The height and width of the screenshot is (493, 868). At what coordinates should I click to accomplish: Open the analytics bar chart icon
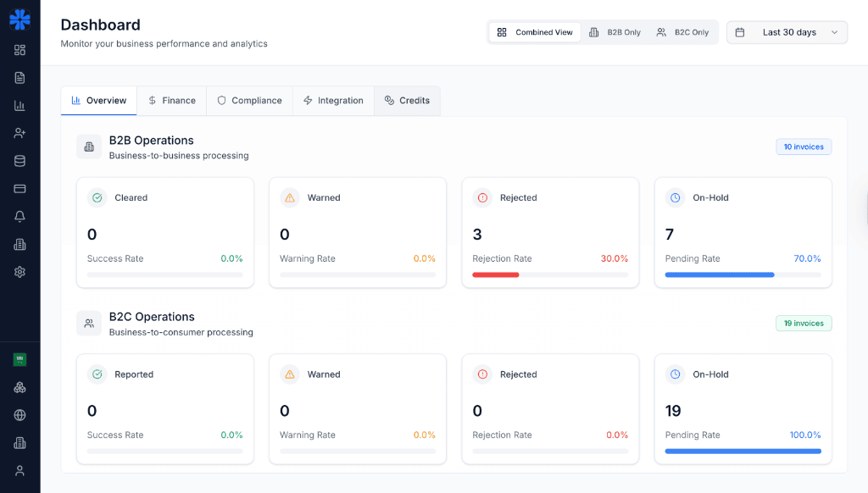[x=19, y=104]
